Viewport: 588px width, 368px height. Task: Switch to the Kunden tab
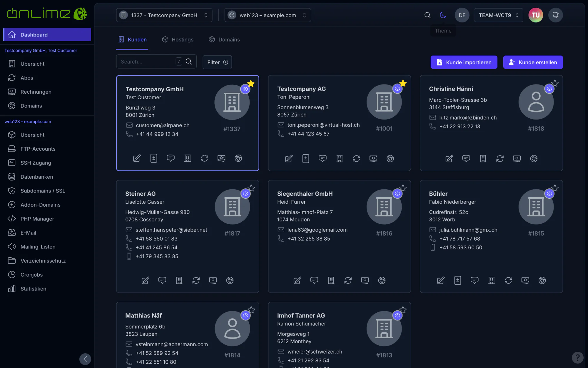(132, 39)
